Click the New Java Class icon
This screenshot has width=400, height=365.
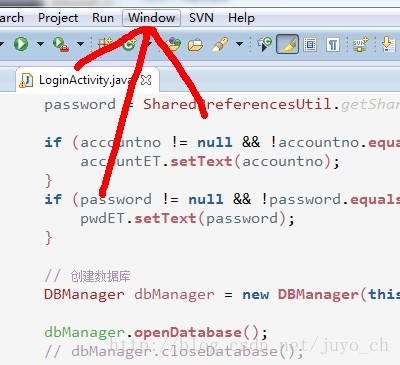coord(129,44)
